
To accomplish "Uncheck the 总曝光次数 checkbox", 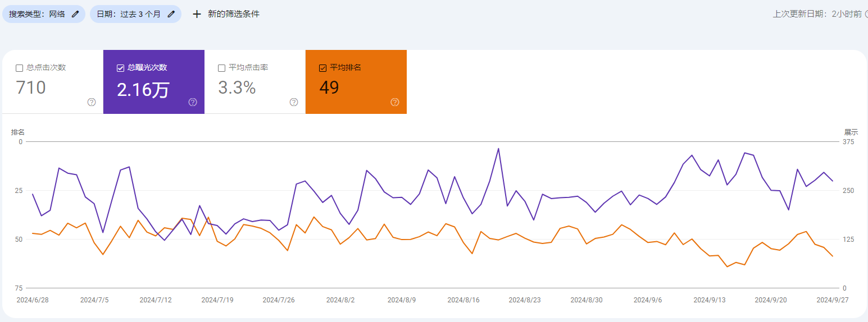I will click(120, 68).
